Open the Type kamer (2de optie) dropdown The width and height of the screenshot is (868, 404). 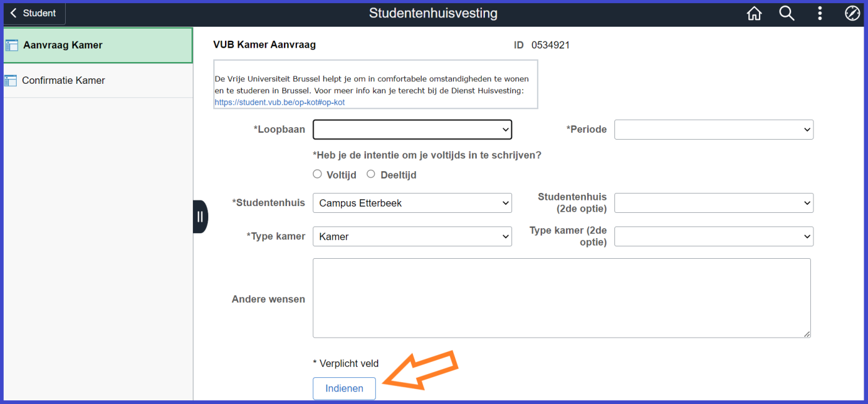click(x=714, y=236)
